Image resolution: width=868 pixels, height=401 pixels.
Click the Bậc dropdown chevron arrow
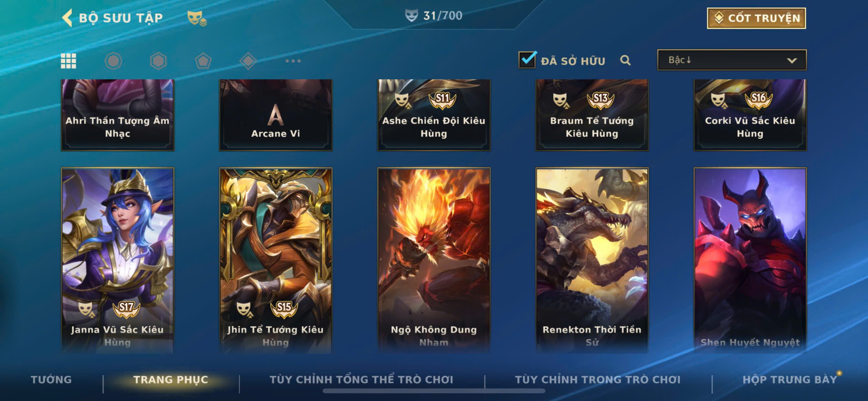click(792, 61)
